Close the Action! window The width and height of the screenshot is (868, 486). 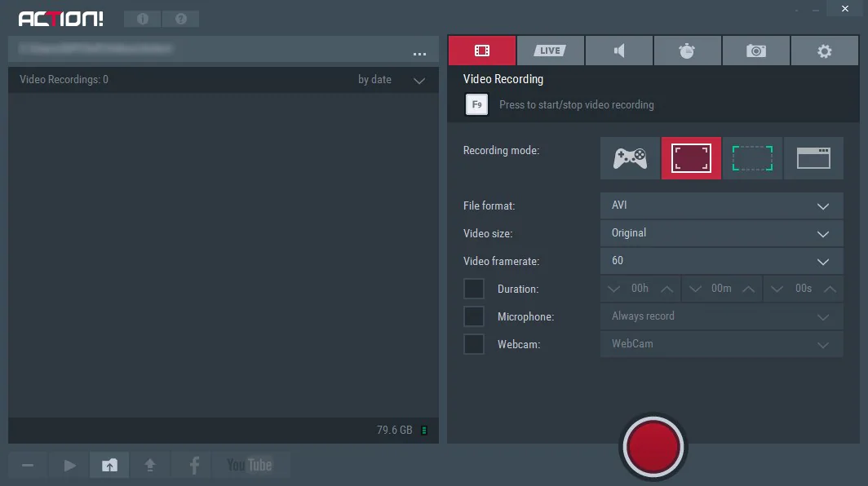click(845, 8)
